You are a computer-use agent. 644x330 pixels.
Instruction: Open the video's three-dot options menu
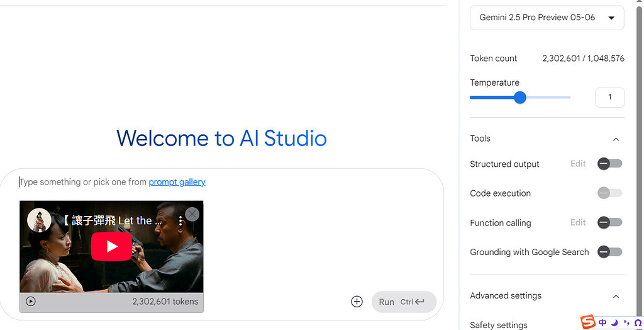180,222
